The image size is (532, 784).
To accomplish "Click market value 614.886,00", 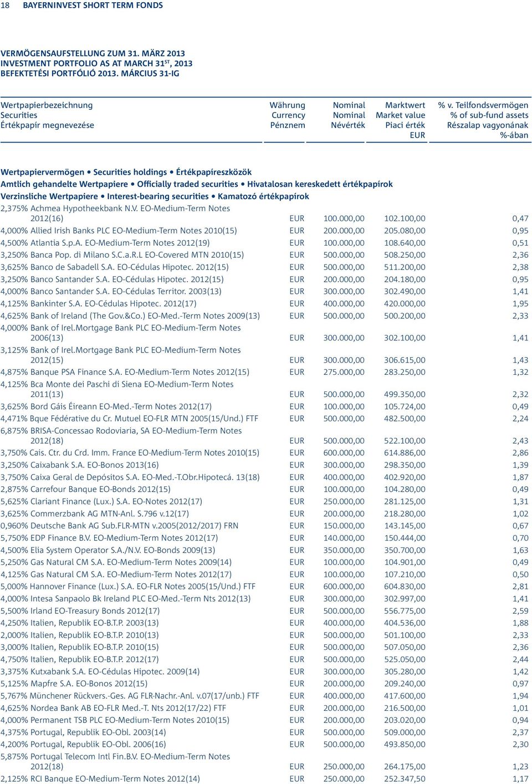I will (x=405, y=453).
